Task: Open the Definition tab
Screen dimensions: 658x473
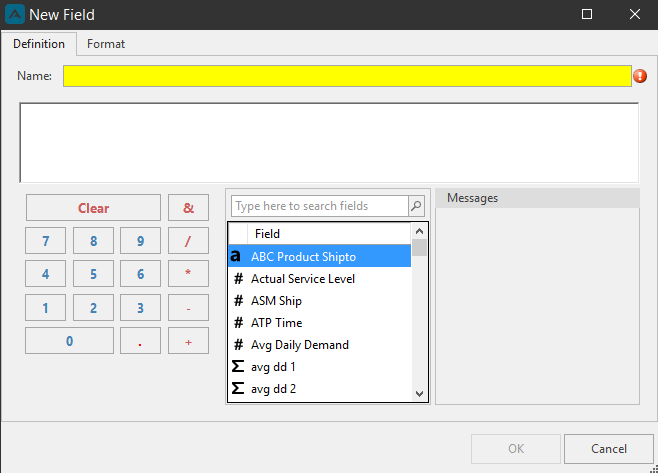Action: click(39, 44)
